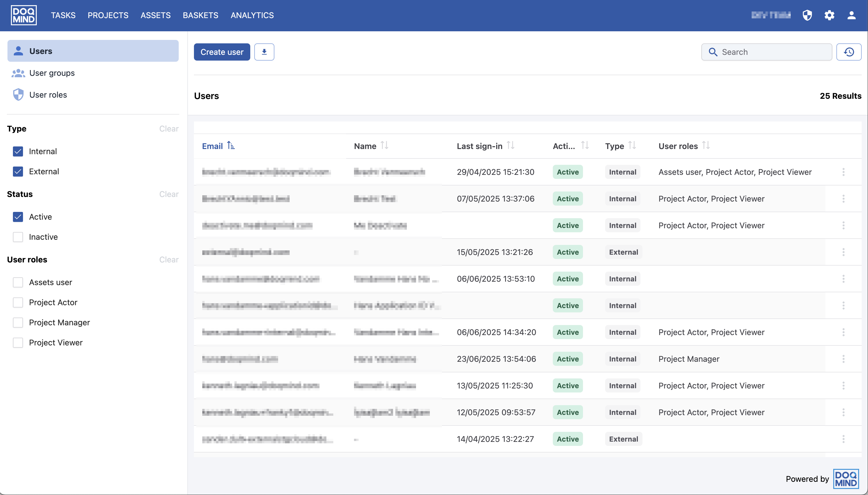The height and width of the screenshot is (495, 868).
Task: Open three-dot menu for first user row
Action: (x=843, y=172)
